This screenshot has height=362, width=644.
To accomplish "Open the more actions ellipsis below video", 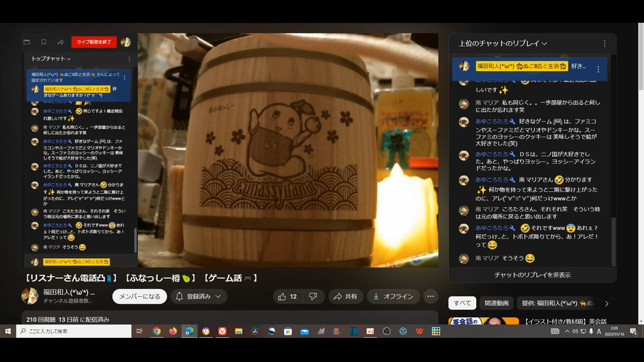I will [x=431, y=296].
